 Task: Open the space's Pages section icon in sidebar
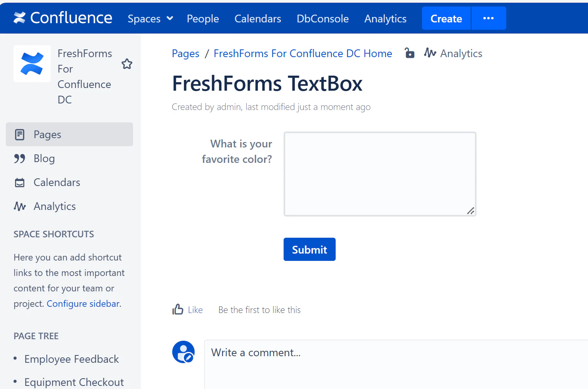click(x=19, y=134)
